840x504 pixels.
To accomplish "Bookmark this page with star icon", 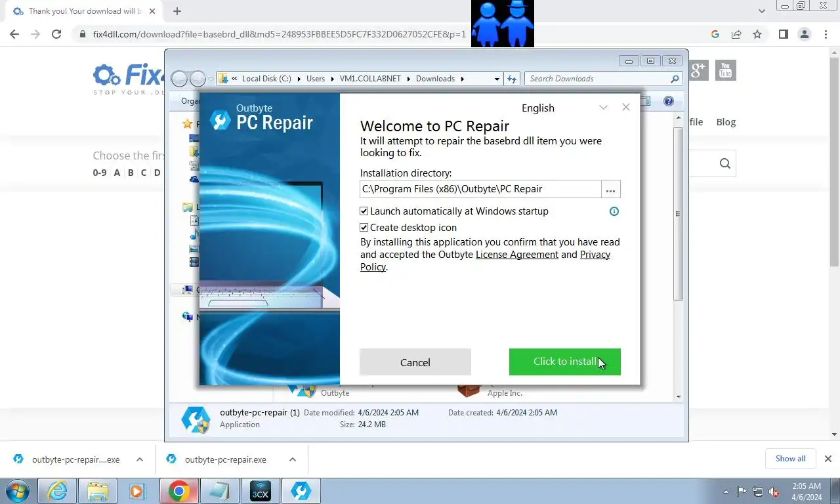I will tap(757, 34).
